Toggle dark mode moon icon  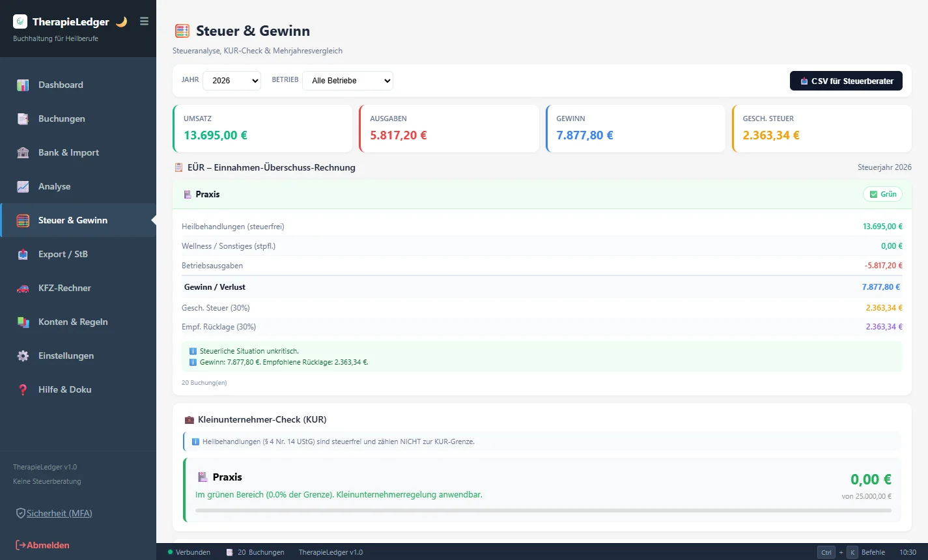[121, 21]
